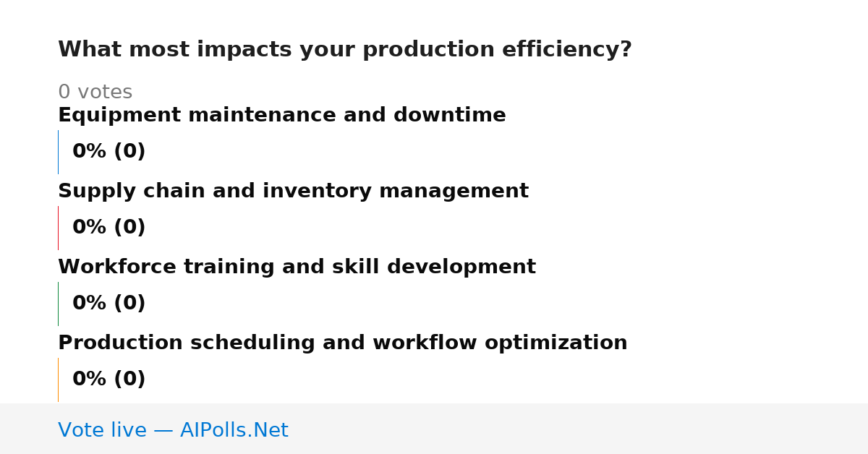Pick 'Production scheduling and workflow optimization' option
This screenshot has height=454, width=868.
tap(342, 343)
